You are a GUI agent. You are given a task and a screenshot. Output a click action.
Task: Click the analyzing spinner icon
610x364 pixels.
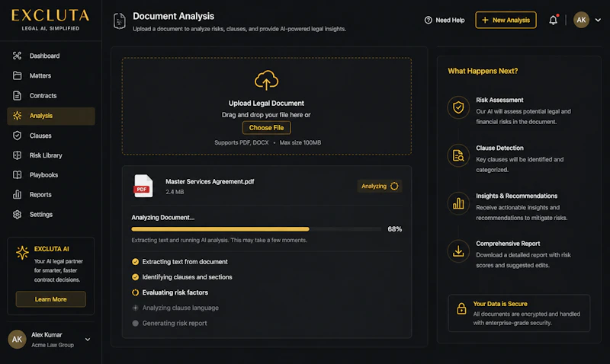point(394,186)
